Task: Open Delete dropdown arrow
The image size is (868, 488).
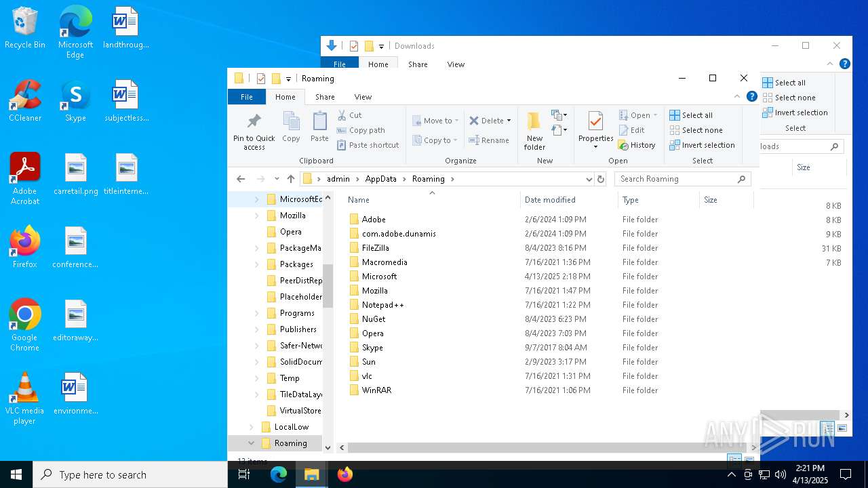Action: click(509, 121)
